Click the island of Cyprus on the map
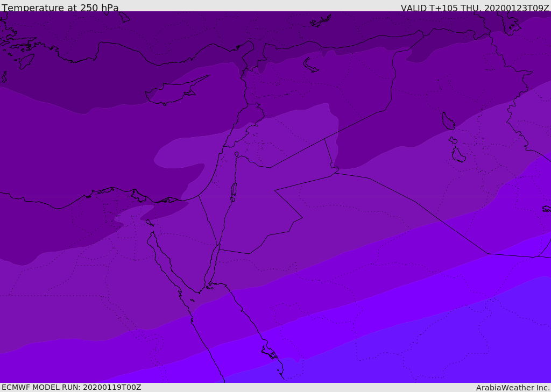The width and height of the screenshot is (551, 392). click(x=176, y=91)
